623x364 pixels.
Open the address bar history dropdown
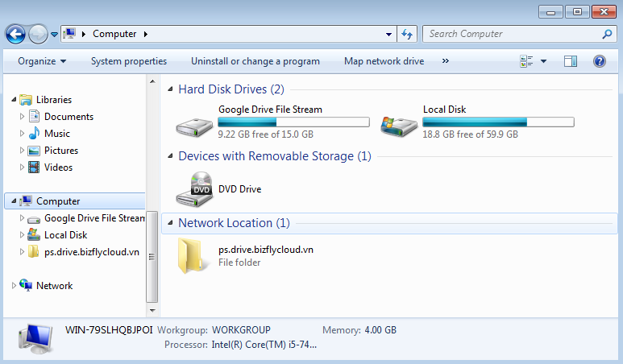(389, 34)
